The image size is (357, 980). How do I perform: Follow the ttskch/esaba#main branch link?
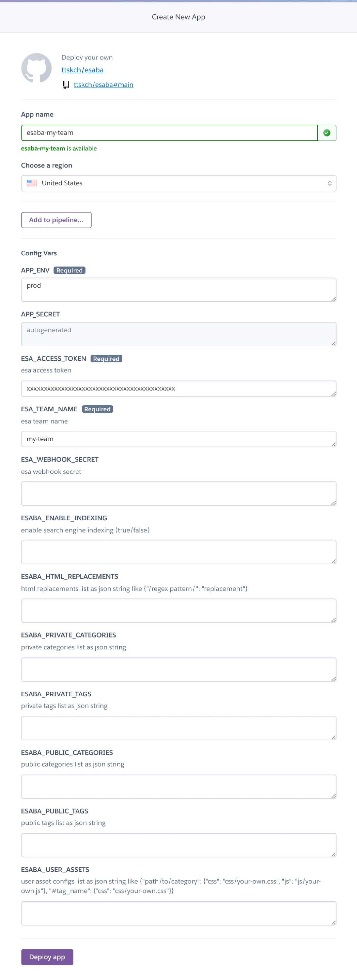103,85
